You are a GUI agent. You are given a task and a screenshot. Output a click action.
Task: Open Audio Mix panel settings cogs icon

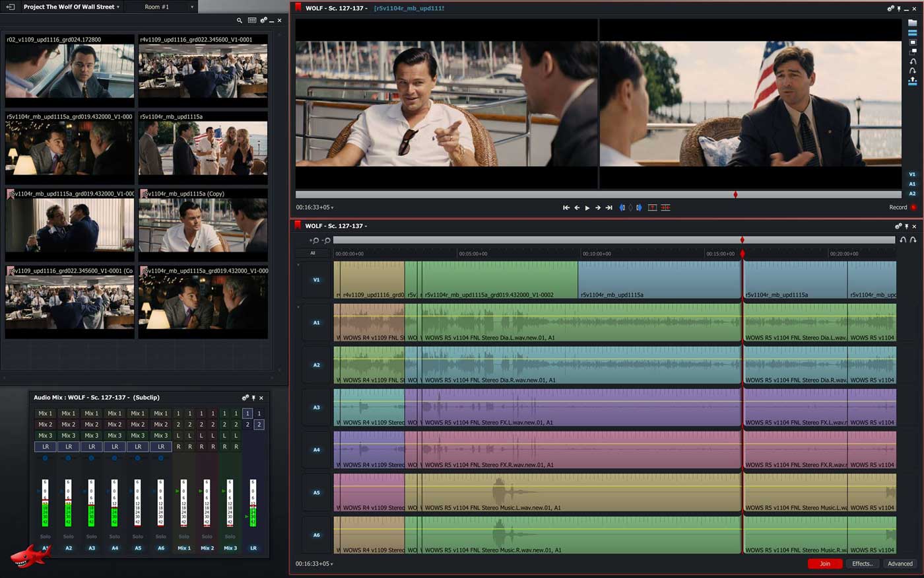245,398
